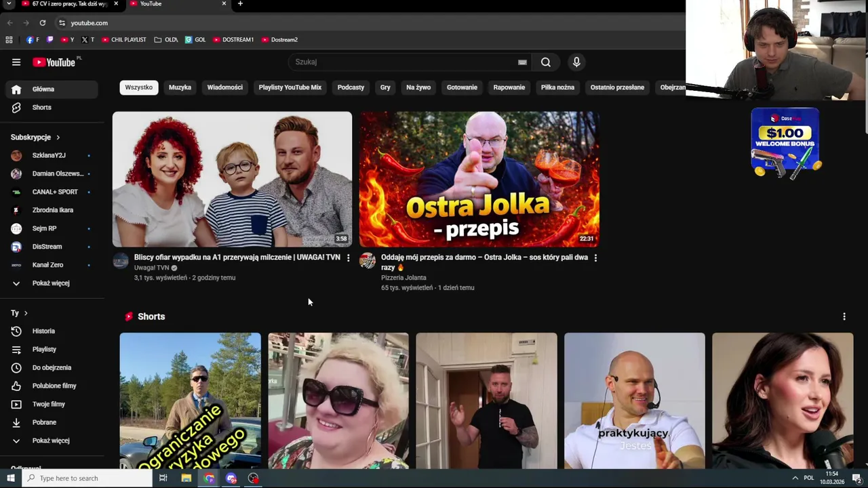Open the Facebook F bookmark
Viewport: 868px width, 488px height.
[x=33, y=40]
